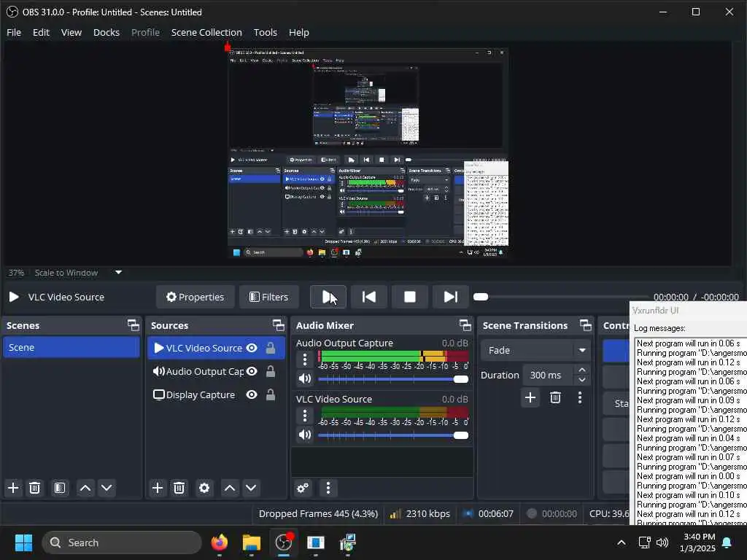Mute VLC Video Source in mixer
The image size is (747, 560).
[305, 435]
